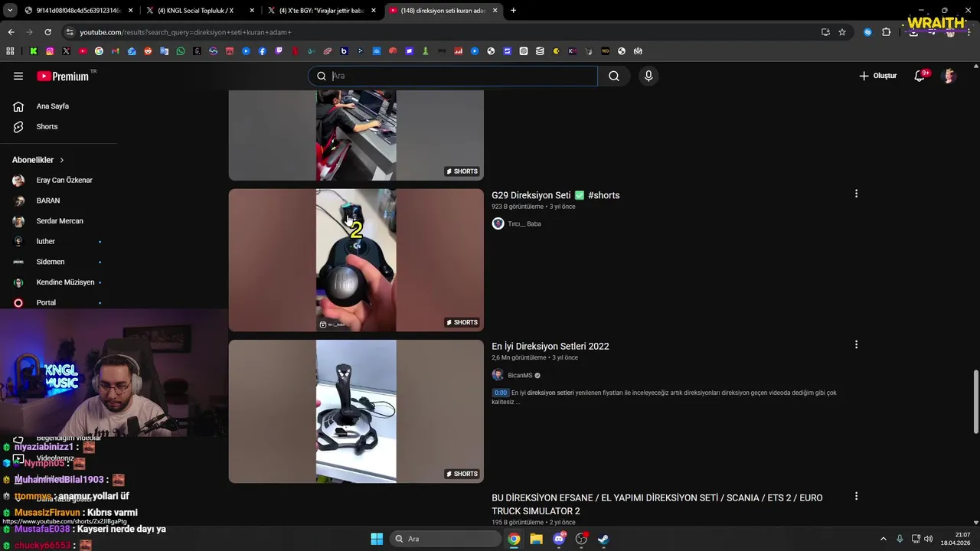The width and height of the screenshot is (980, 551).
Task: Expand the Abonelikler section chevron
Action: click(x=61, y=160)
